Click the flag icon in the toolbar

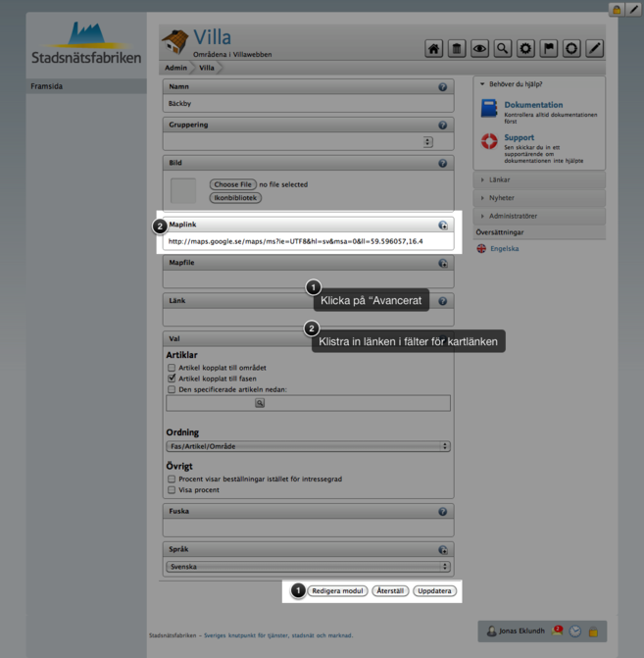coord(549,48)
